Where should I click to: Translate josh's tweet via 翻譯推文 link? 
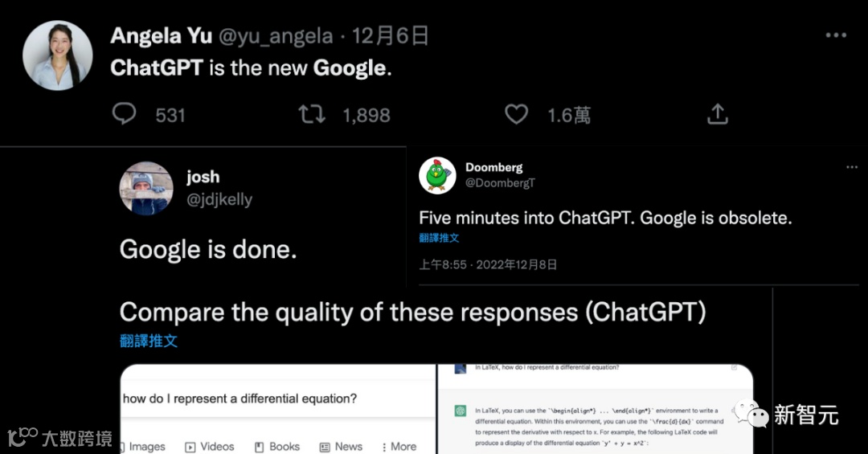click(x=149, y=341)
